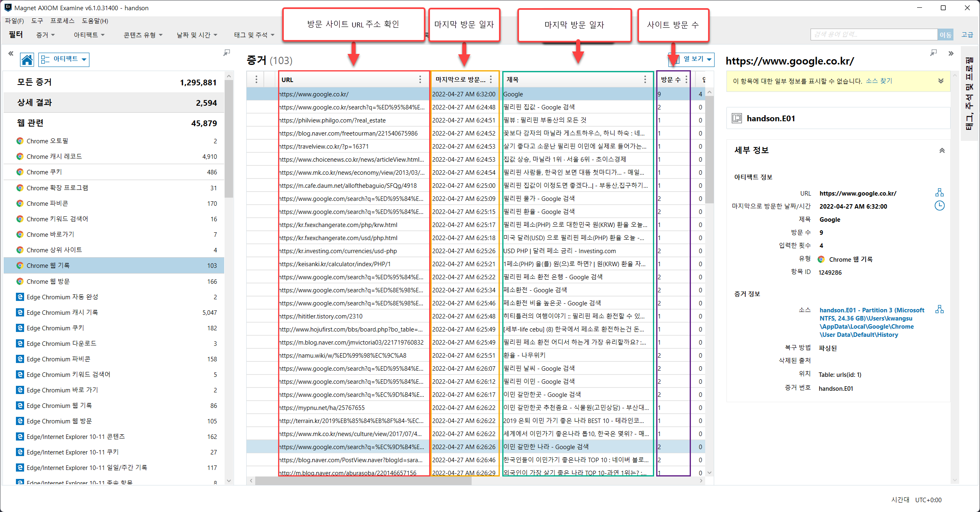Open Edge Chromium 자동 완성 category
This screenshot has width=980, height=512.
tap(114, 297)
